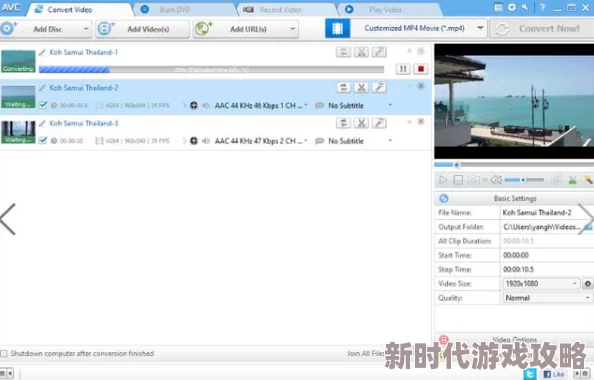Stop the Koh Samui Thailand-1 conversion

click(x=420, y=69)
